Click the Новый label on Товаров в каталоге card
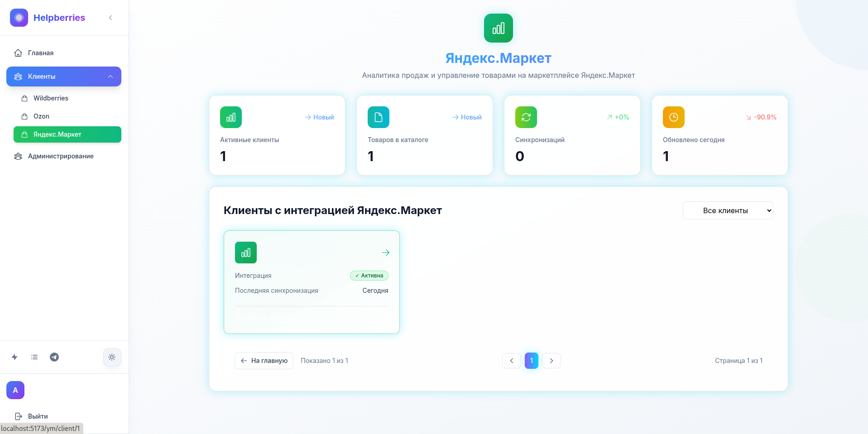 467,117
